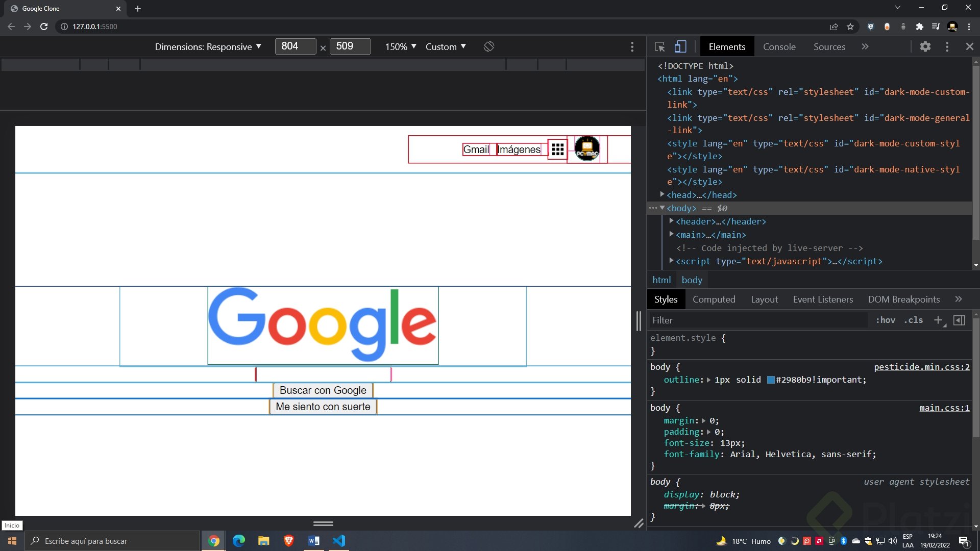The height and width of the screenshot is (551, 980).
Task: Open the pesticide.min.css:2 source link
Action: (921, 367)
